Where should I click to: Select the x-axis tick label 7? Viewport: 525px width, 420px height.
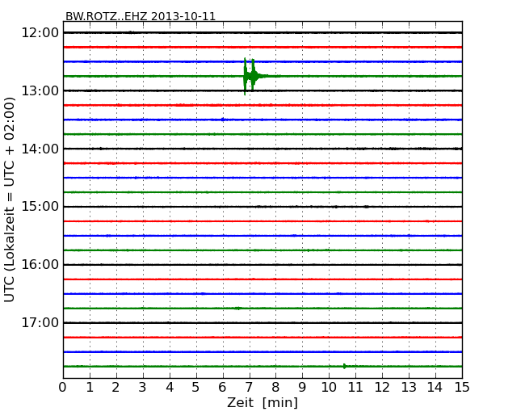point(249,388)
